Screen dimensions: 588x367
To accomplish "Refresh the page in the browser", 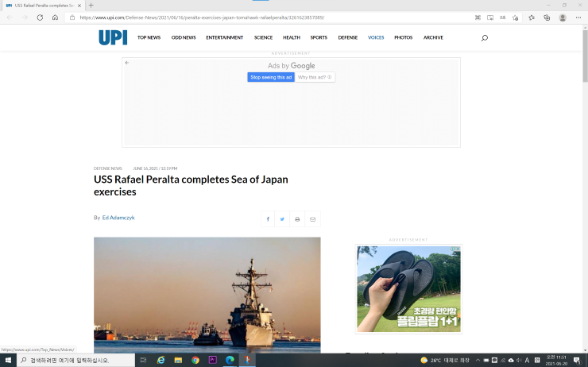I will coord(40,17).
